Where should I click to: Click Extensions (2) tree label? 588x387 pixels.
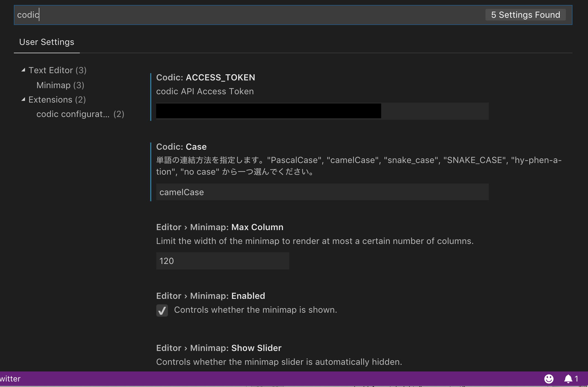coord(57,100)
